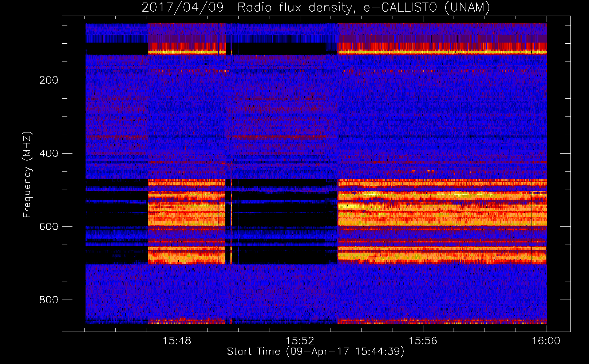Click the '400' frequency tick label
Screen dimensions: 589x364
click(49, 153)
